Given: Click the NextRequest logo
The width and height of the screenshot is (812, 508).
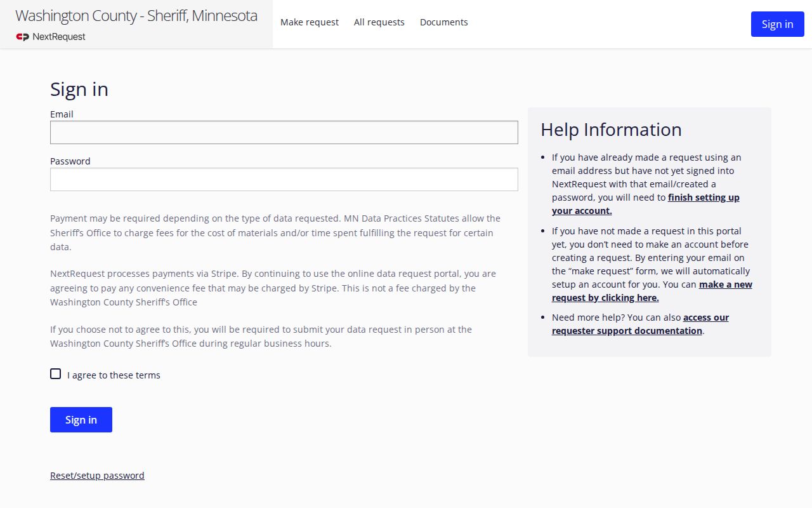Looking at the screenshot, I should click(51, 37).
